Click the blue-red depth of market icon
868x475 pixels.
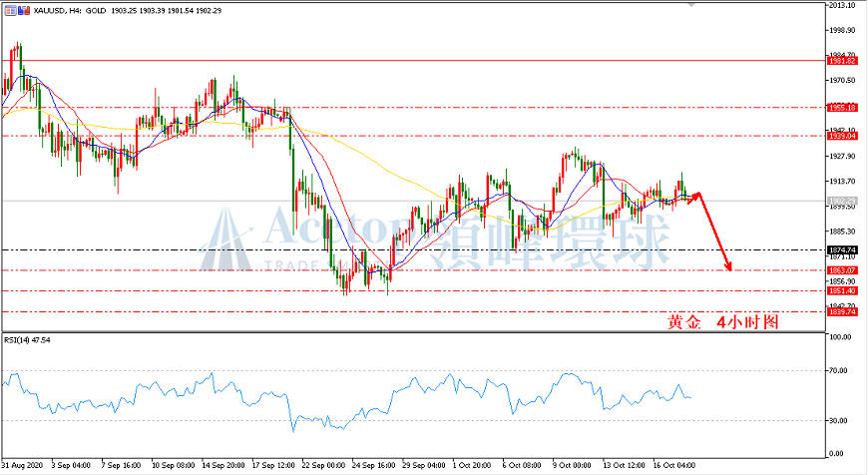tap(24, 11)
